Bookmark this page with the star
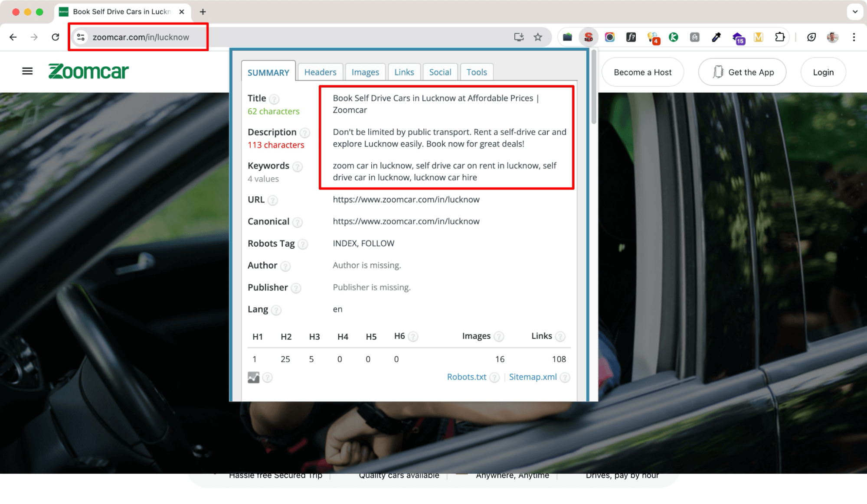 click(538, 37)
